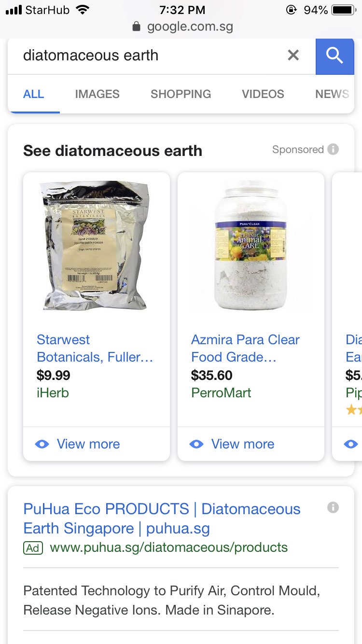Click the blue search magnifier button
The height and width of the screenshot is (644, 362).
coord(334,56)
